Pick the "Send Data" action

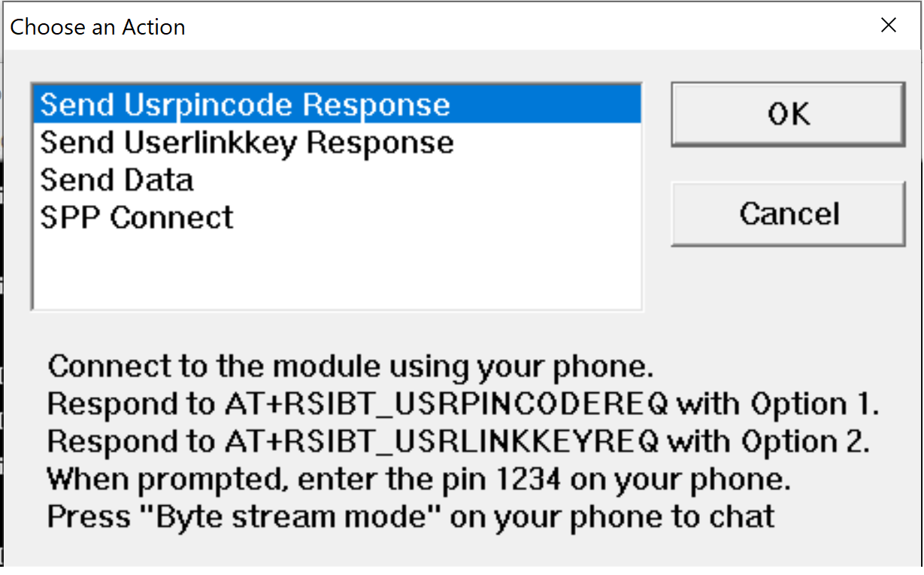pos(116,180)
